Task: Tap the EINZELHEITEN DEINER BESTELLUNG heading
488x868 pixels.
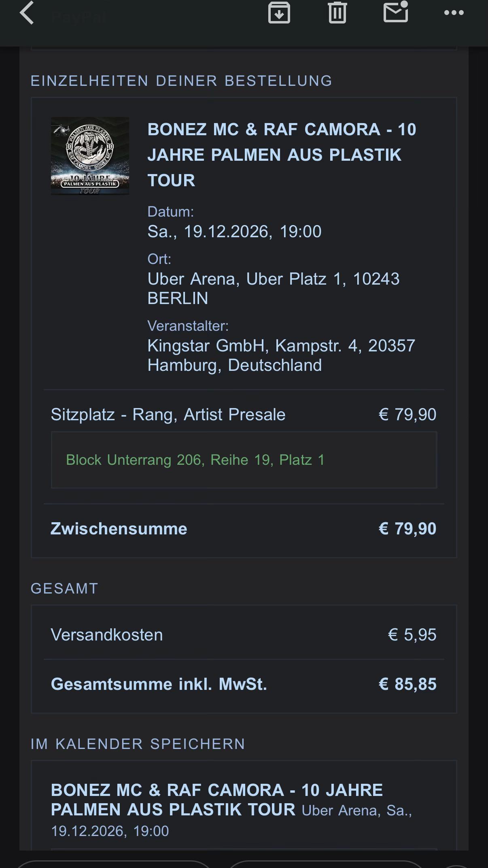Action: (x=181, y=81)
